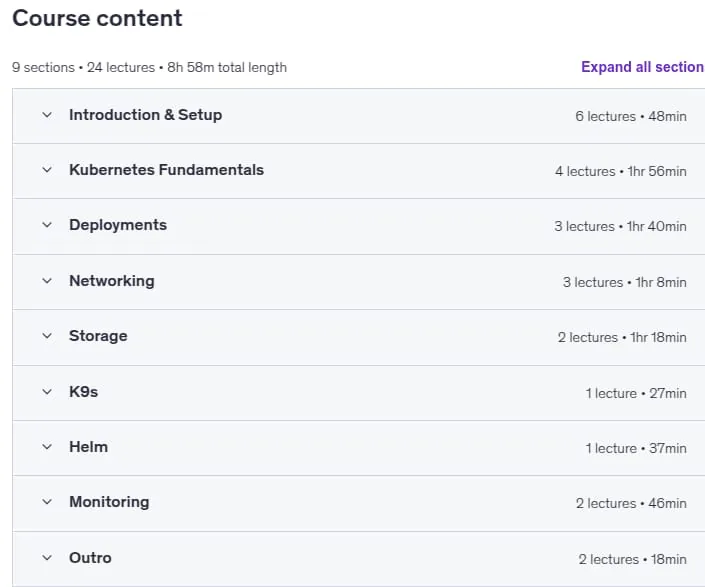Open the Outro section chevron
Viewport: 705px width, 587px height.
click(47, 558)
